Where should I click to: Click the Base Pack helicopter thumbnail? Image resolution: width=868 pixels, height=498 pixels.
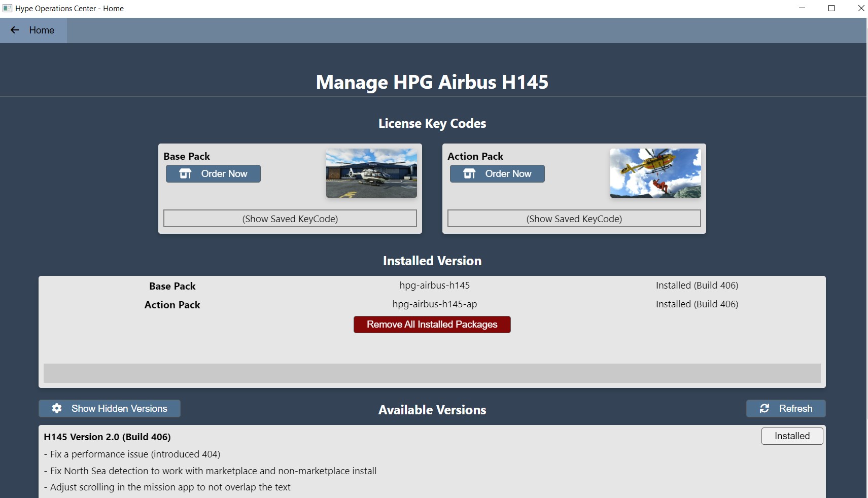[x=371, y=173]
